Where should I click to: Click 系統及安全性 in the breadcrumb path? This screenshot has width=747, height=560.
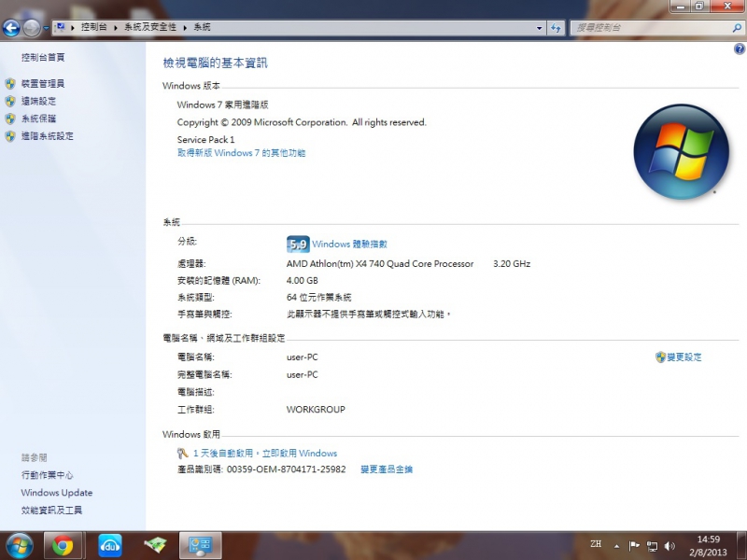click(151, 28)
